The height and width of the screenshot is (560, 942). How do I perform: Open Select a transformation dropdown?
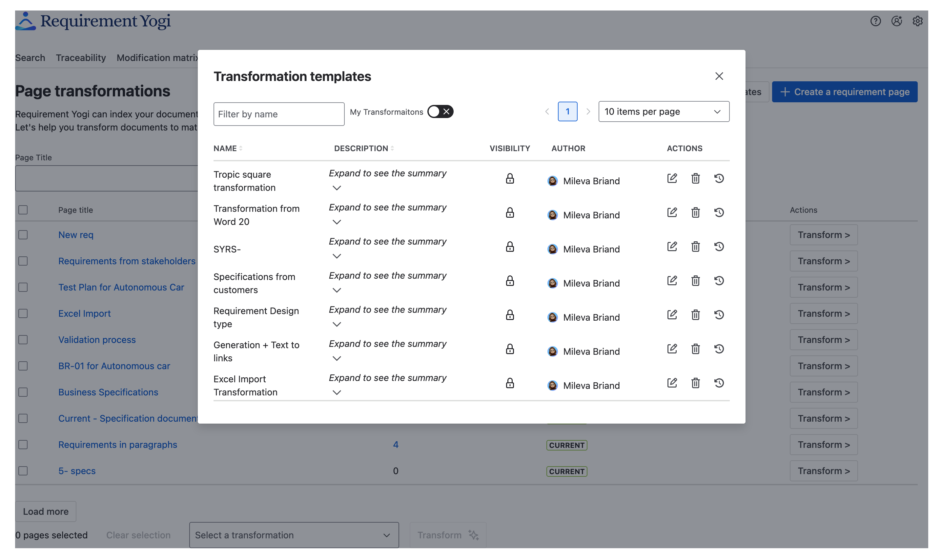(x=294, y=535)
